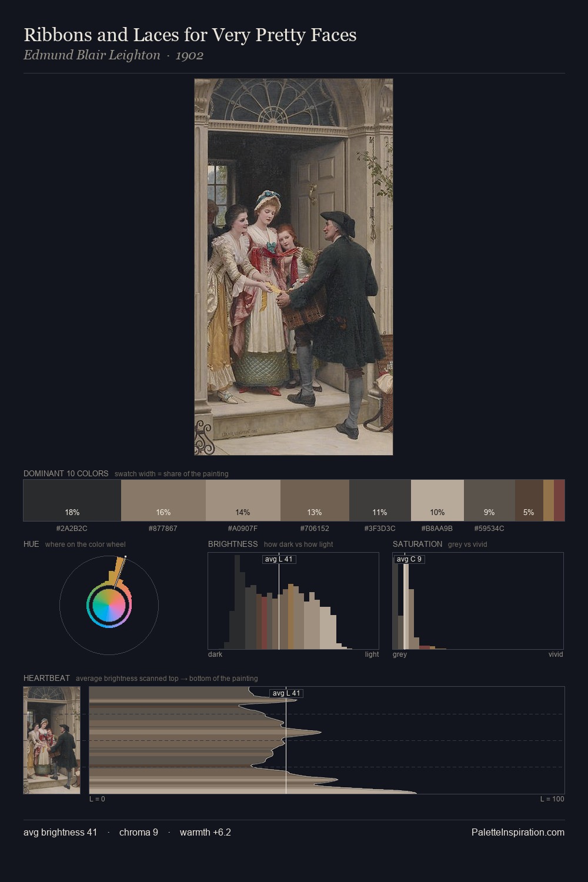This screenshot has height=882, width=588.
Task: Select the 10% swatch #B8AA9B
Action: click(x=437, y=500)
